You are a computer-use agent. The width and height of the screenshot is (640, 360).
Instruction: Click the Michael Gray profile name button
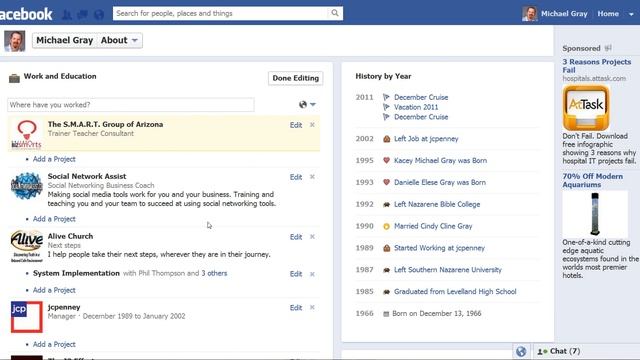pyautogui.click(x=64, y=40)
